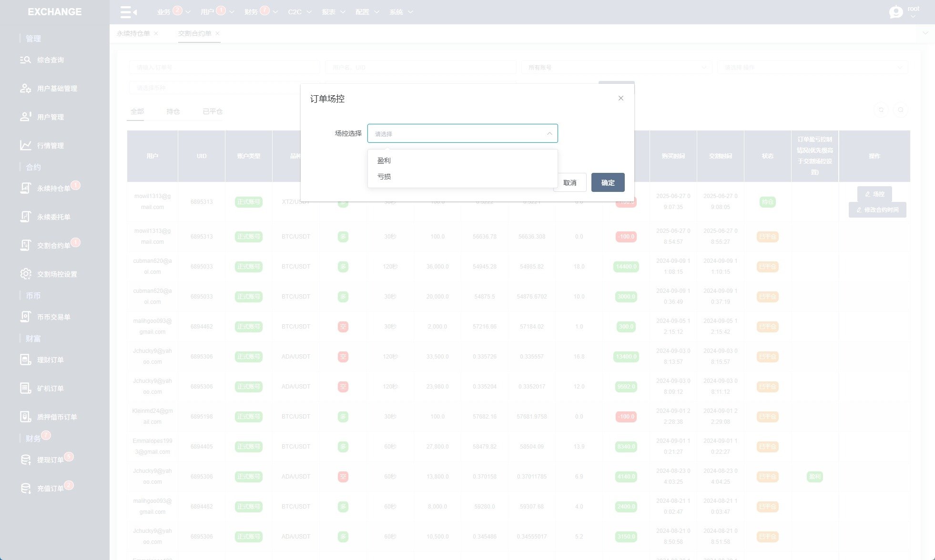Close the 交割合约单 page tab
Screen dimensions: 935x560
click(x=217, y=33)
